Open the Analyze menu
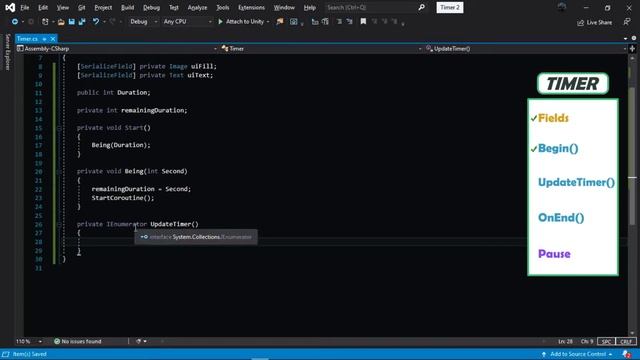This screenshot has height=360, width=640. (198, 7)
